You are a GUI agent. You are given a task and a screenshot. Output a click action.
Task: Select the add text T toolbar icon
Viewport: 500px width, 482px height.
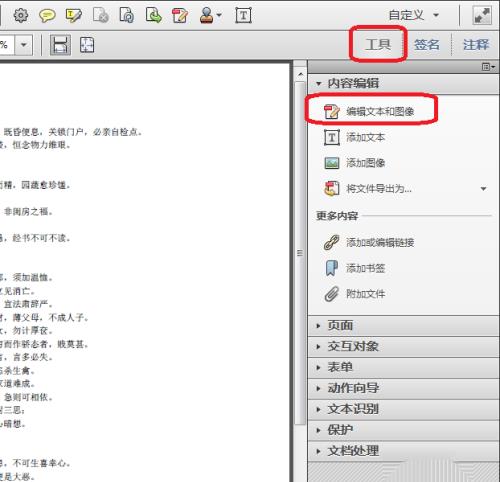click(x=243, y=15)
